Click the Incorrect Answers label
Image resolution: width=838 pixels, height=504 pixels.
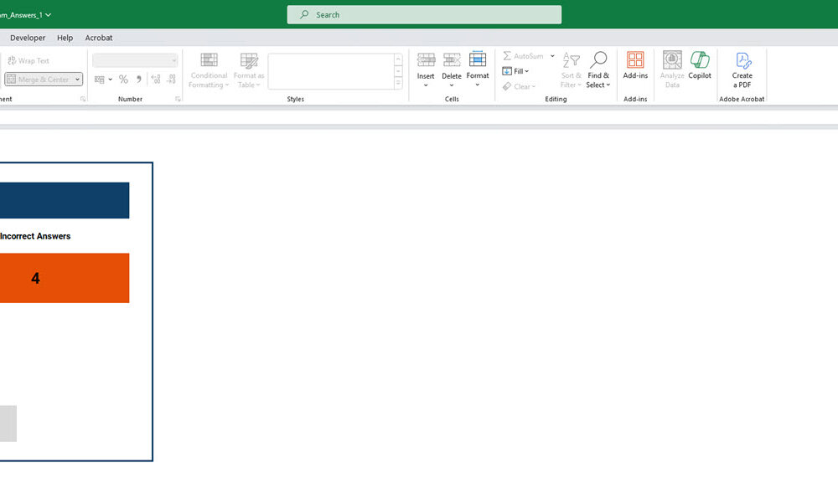coord(35,236)
